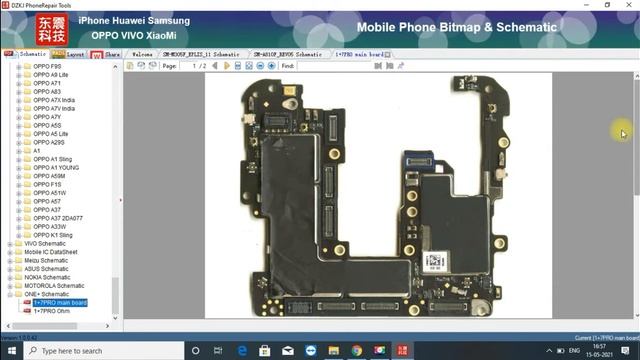Open Microsoft Store from taskbar
This screenshot has height=360, width=640.
coord(264,351)
